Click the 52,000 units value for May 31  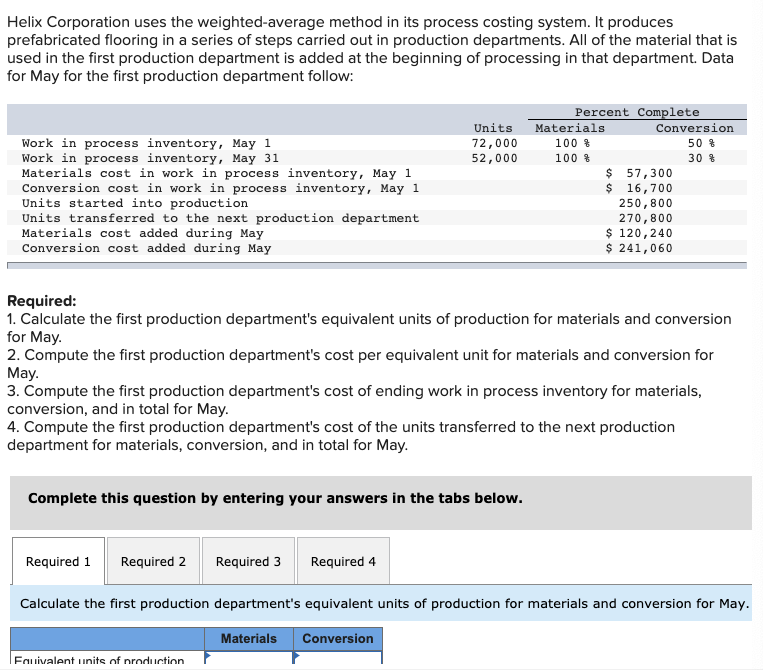494,158
